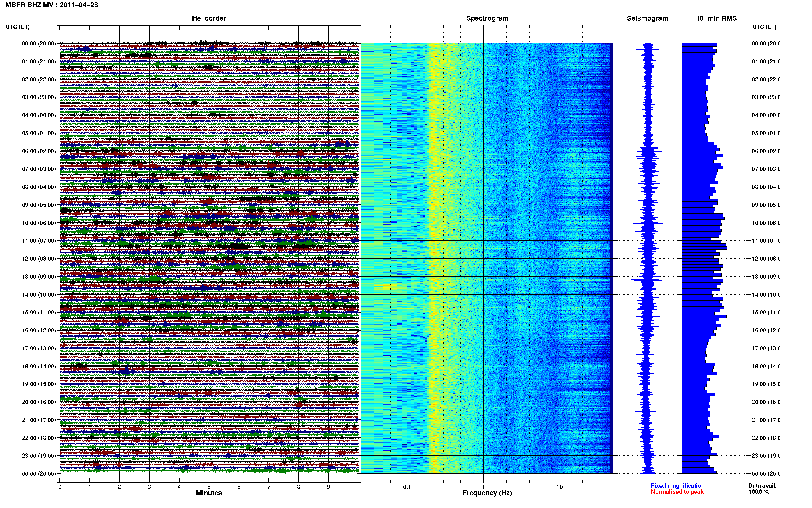Select the left axis label '17:00 (13:00)'
This screenshot has width=812, height=508.
tap(39, 348)
